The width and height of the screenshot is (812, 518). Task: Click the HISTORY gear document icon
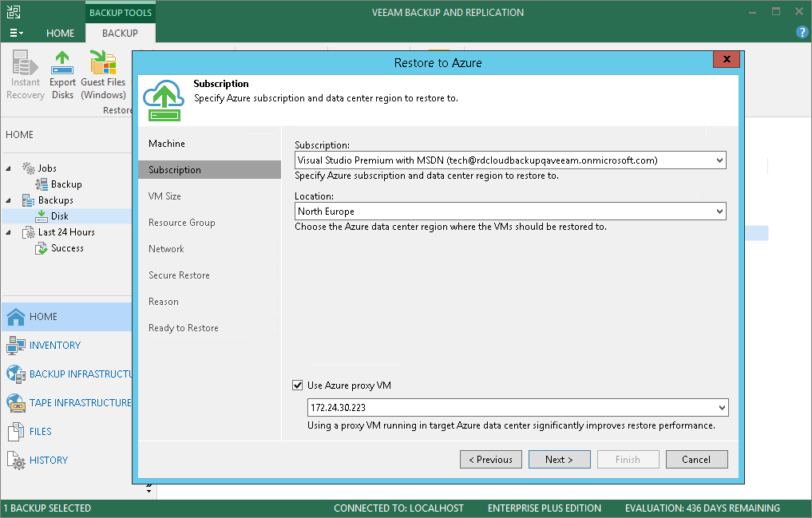coord(16,460)
